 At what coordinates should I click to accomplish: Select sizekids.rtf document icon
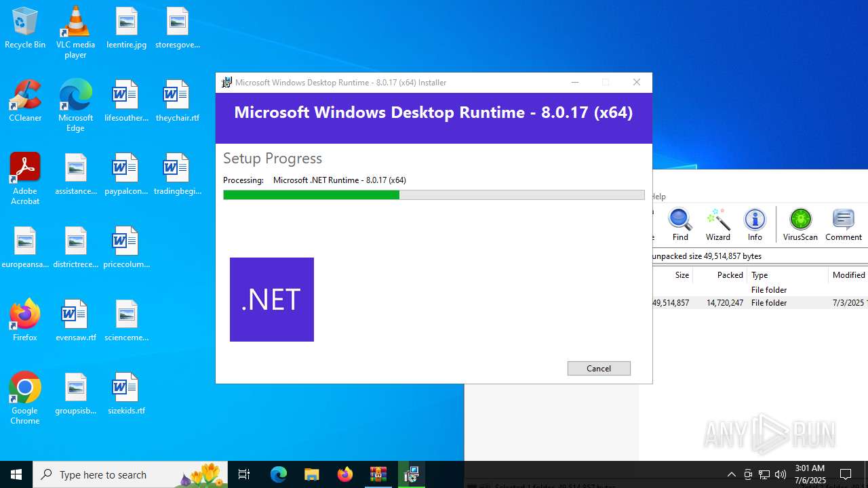click(126, 394)
